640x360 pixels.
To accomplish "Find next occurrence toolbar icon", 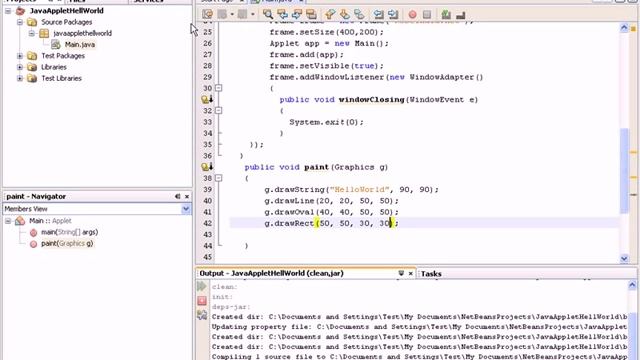I will tap(297, 15).
